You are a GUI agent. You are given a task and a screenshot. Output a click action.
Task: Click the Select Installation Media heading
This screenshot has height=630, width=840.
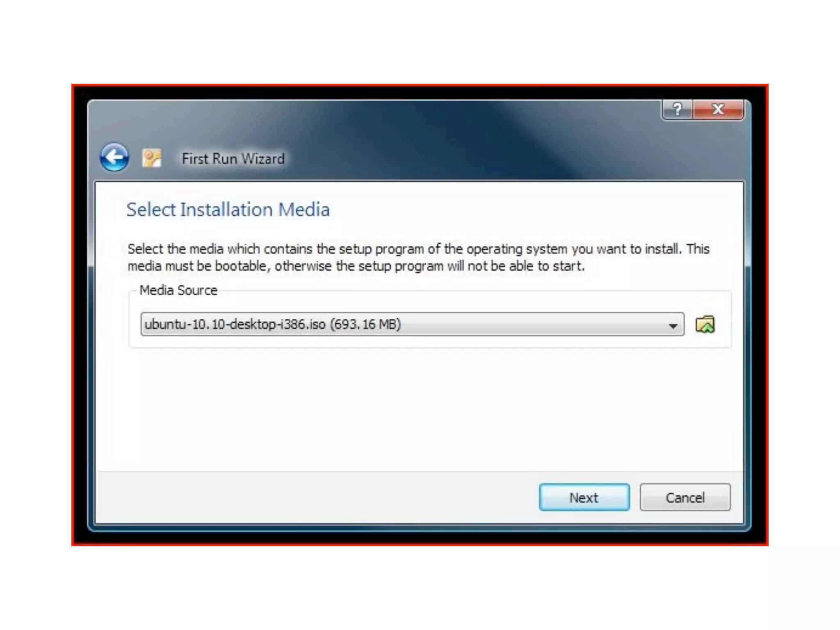coord(228,210)
